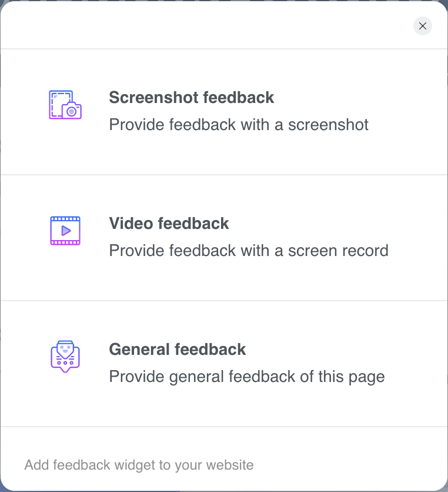Click 'Provide feedback with a screen record' text
448x492 pixels.
click(249, 251)
